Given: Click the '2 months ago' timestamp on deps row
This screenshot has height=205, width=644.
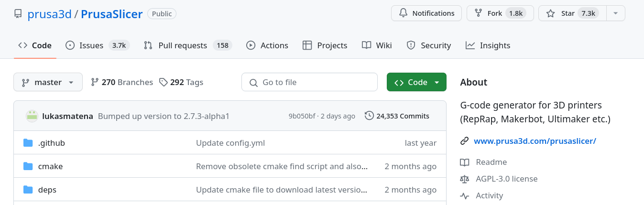Looking at the screenshot, I should coord(410,190).
